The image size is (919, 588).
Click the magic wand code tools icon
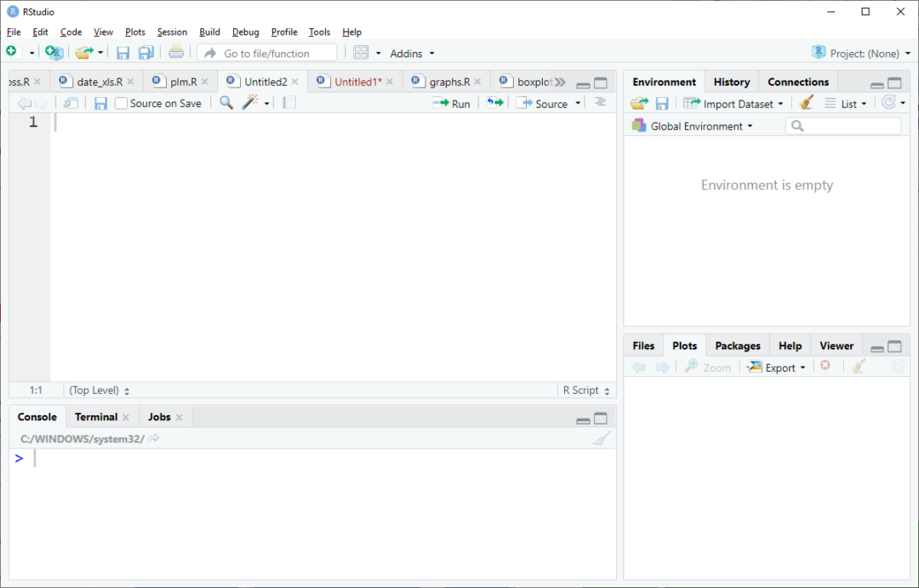click(x=250, y=103)
